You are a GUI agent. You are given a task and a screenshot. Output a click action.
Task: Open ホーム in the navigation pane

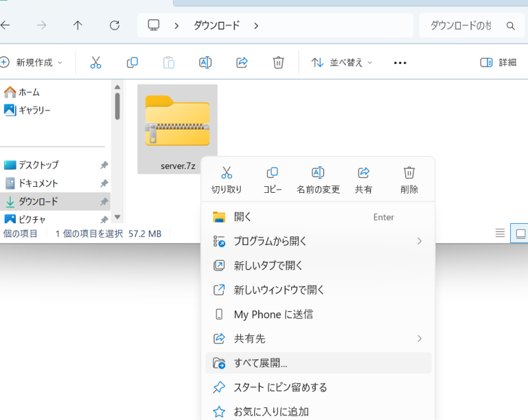tap(22, 92)
